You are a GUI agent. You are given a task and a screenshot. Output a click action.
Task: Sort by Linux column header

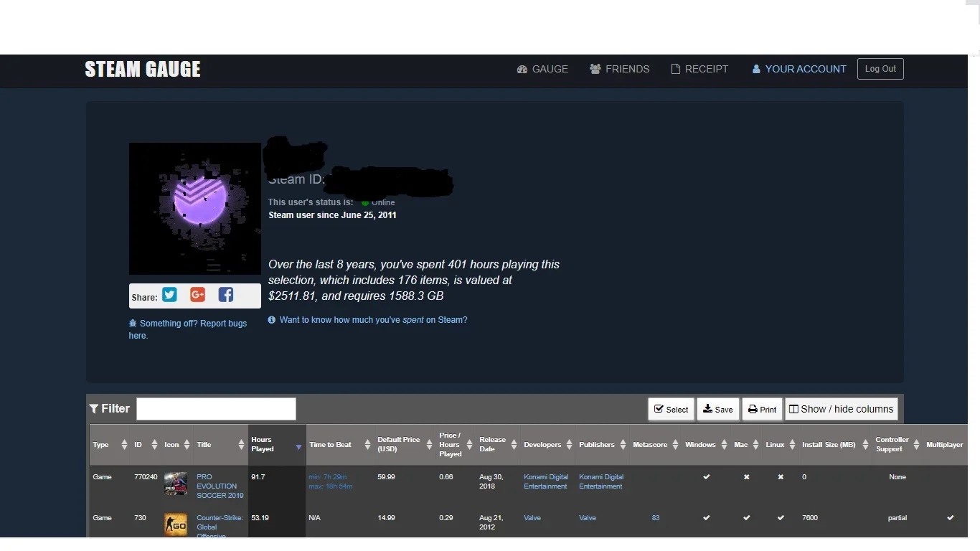(781, 445)
